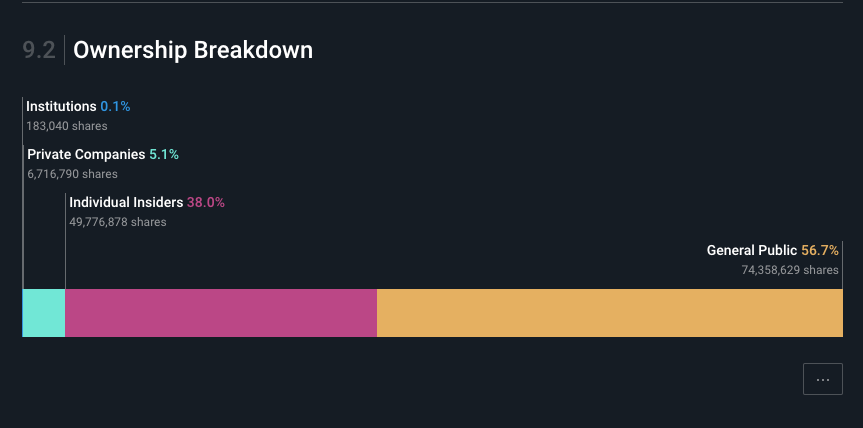Click the Institutions label
This screenshot has width=863, height=428.
point(61,106)
